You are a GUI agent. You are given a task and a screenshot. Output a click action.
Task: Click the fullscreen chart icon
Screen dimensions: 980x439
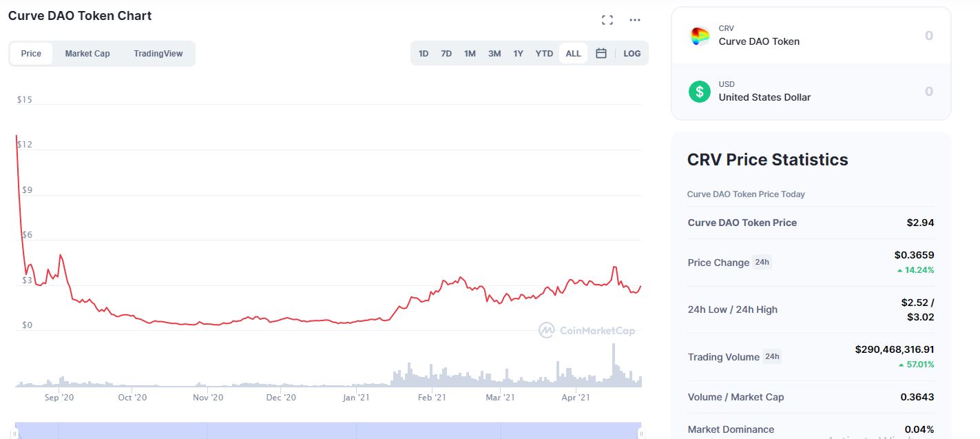click(x=607, y=20)
